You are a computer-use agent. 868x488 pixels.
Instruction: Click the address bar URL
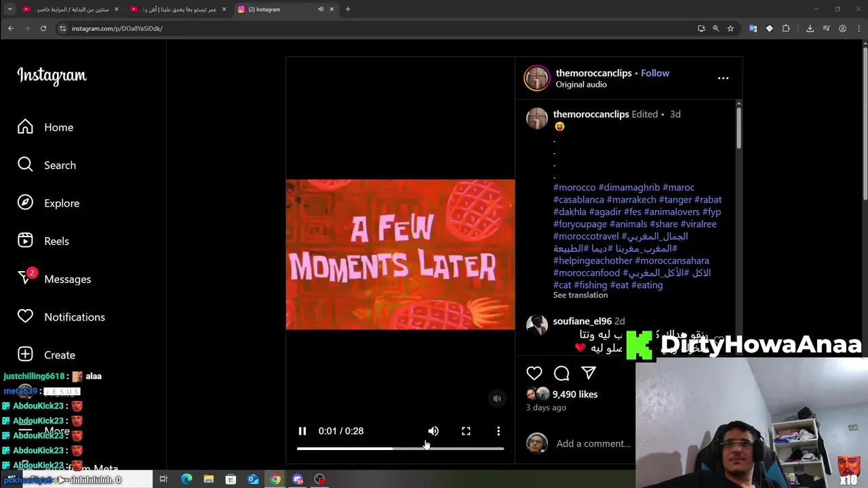[x=117, y=28]
